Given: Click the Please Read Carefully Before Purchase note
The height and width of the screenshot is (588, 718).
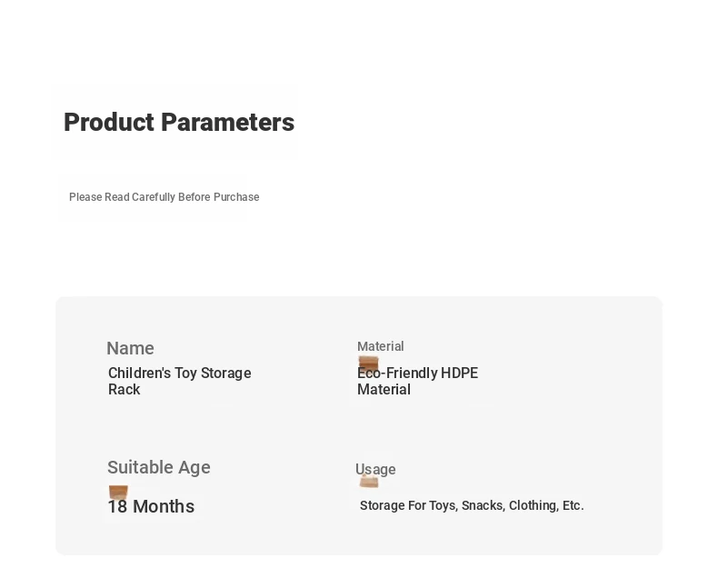Looking at the screenshot, I should click(164, 197).
